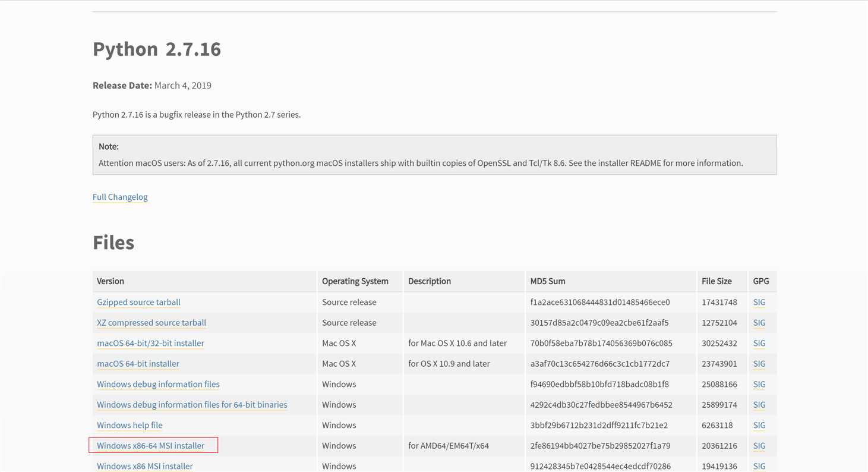This screenshot has width=868, height=472.
Task: Click file size 12752104
Action: (x=719, y=323)
